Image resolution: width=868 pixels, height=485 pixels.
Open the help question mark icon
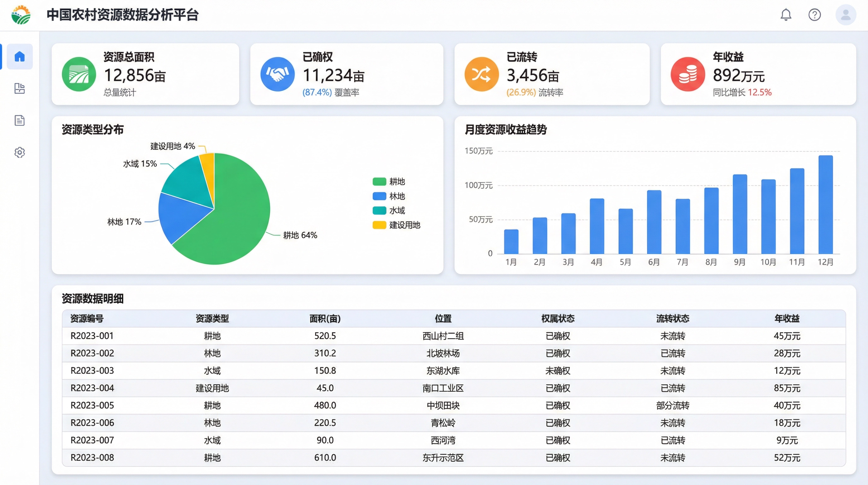pos(814,15)
